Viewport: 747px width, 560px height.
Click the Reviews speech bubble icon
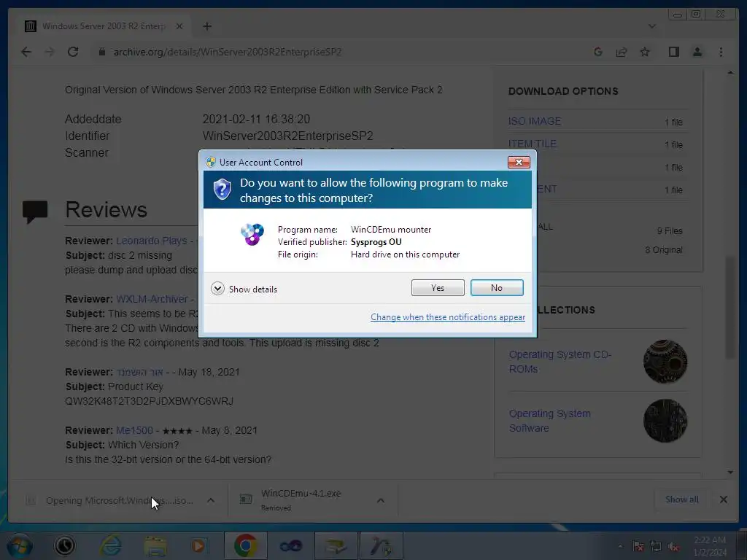tap(35, 211)
